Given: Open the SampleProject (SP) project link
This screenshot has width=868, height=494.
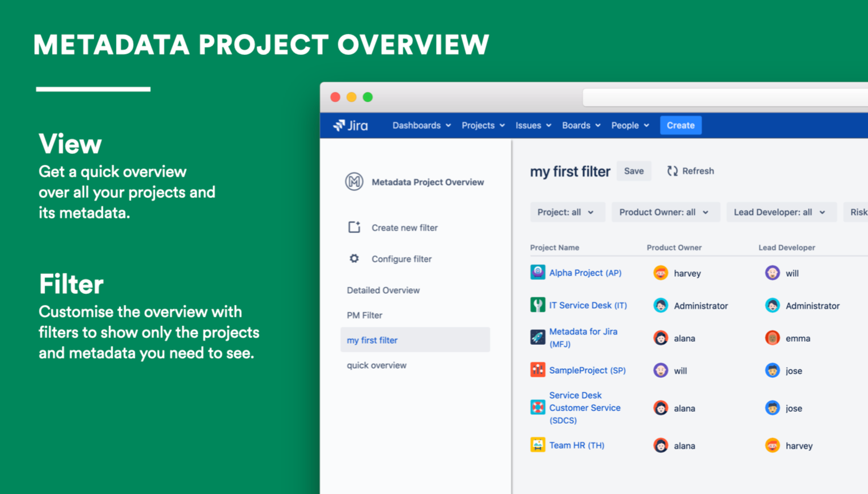Looking at the screenshot, I should pos(587,370).
